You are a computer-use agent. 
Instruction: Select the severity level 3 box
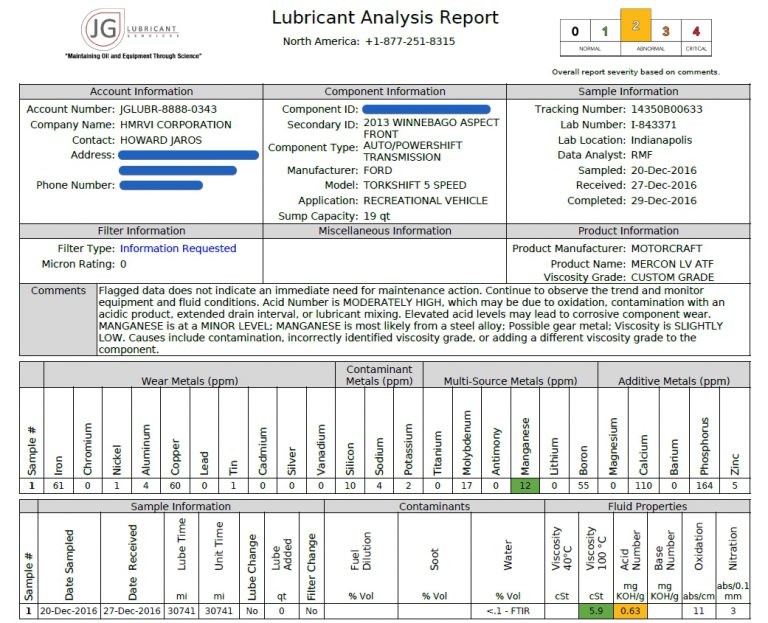pos(665,32)
